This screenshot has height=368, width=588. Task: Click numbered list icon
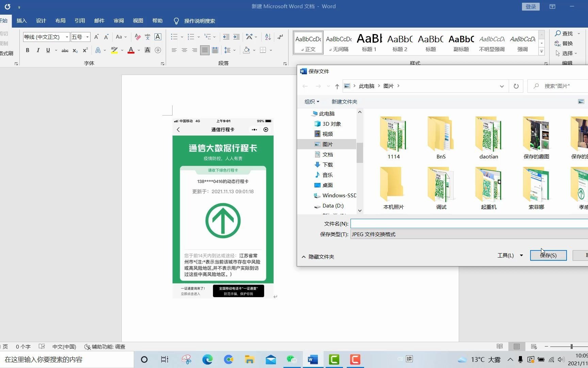coord(191,37)
